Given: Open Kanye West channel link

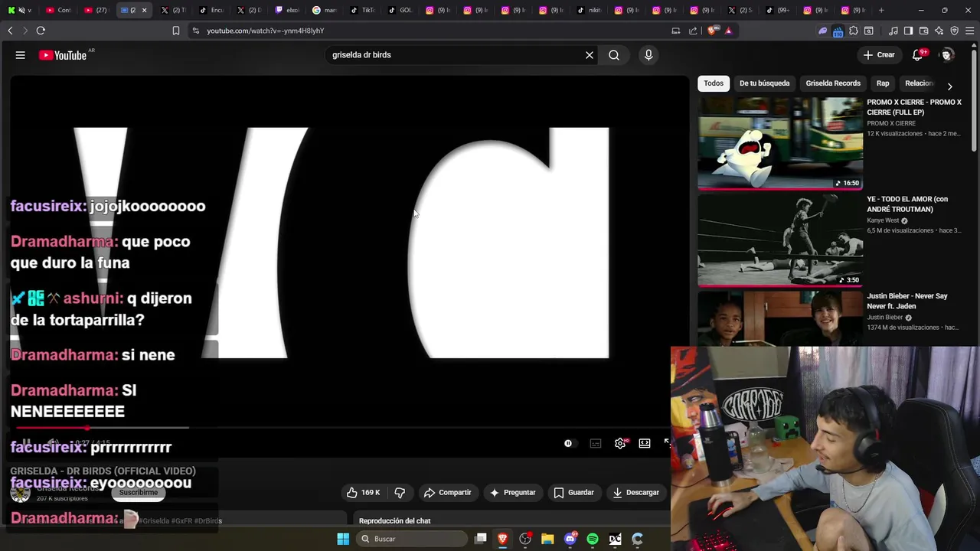Looking at the screenshot, I should coord(883,220).
